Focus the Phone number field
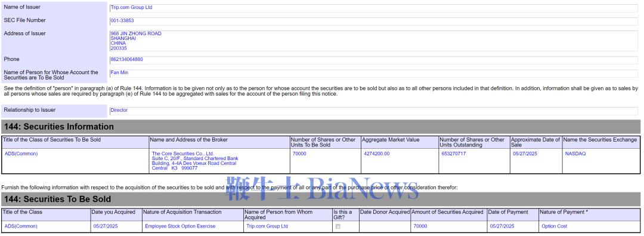644x236 pixels. [x=373, y=60]
